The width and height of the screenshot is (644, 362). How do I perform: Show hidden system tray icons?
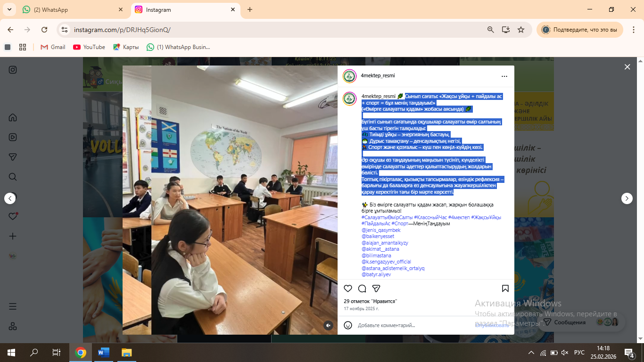click(531, 353)
